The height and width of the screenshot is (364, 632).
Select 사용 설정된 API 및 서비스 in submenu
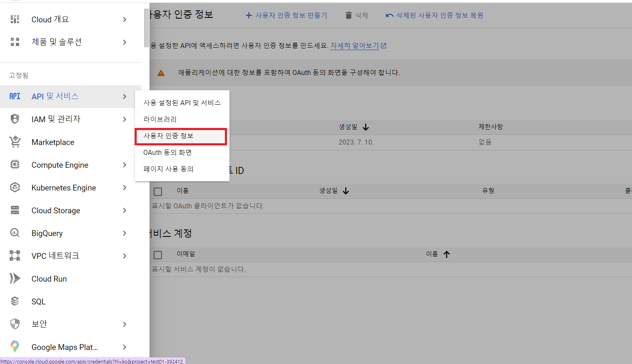(x=182, y=103)
